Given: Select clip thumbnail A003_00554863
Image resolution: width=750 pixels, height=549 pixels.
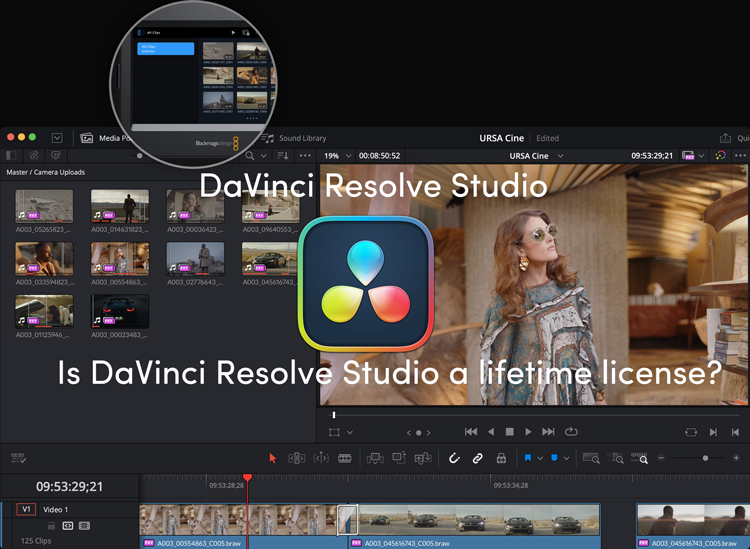Looking at the screenshot, I should 120,259.
